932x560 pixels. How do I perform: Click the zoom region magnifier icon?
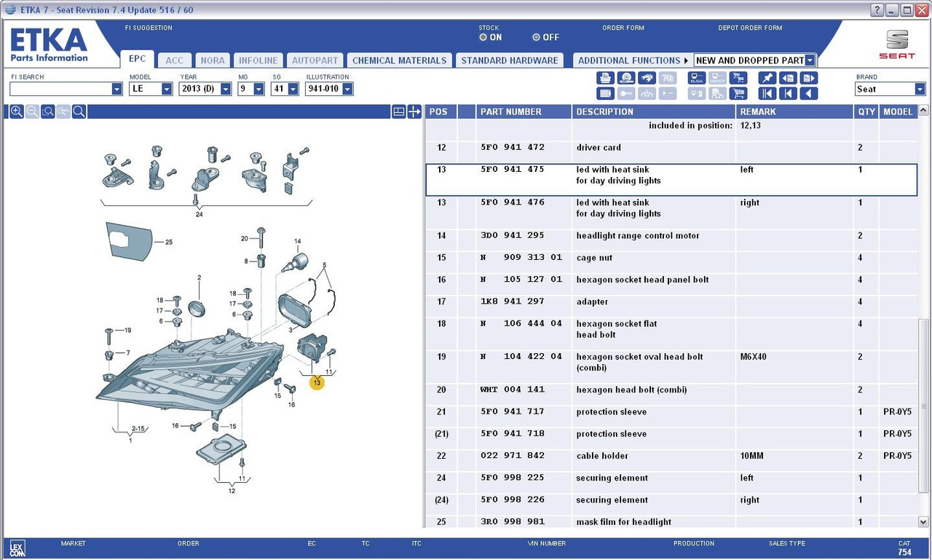(48, 111)
